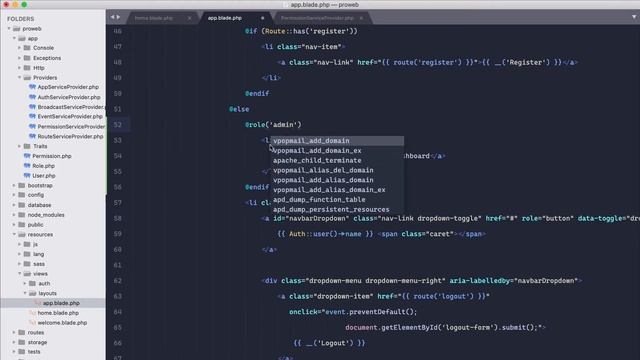Open User.php model file
The image size is (640, 360).
click(44, 176)
